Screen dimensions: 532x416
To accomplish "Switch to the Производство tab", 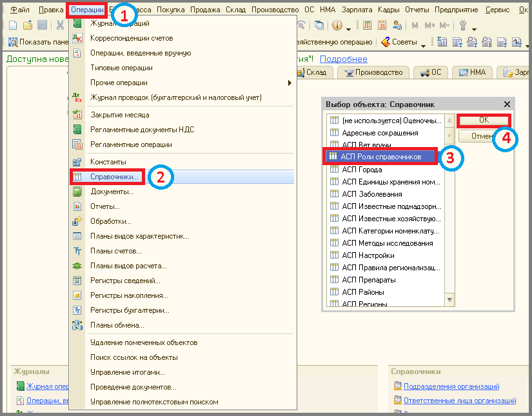I will (x=373, y=72).
